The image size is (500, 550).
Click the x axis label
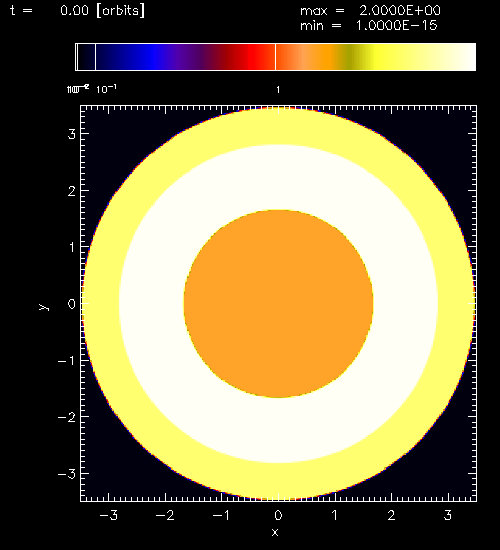(275, 532)
